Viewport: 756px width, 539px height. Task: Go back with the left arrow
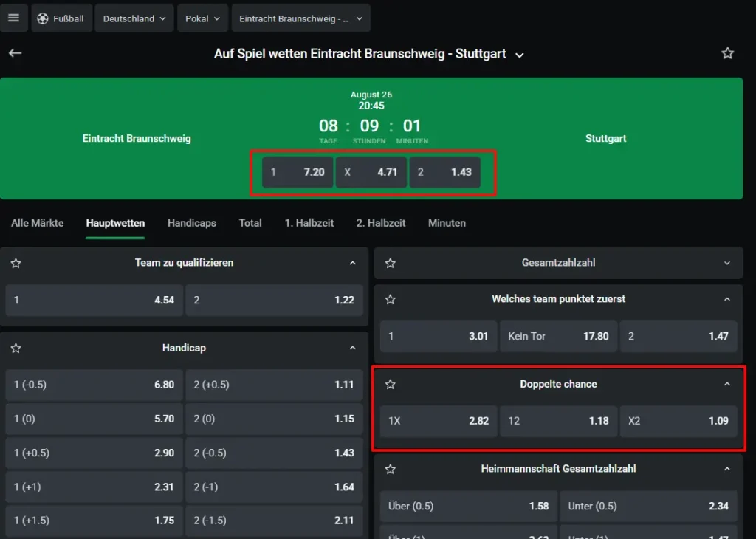(15, 53)
